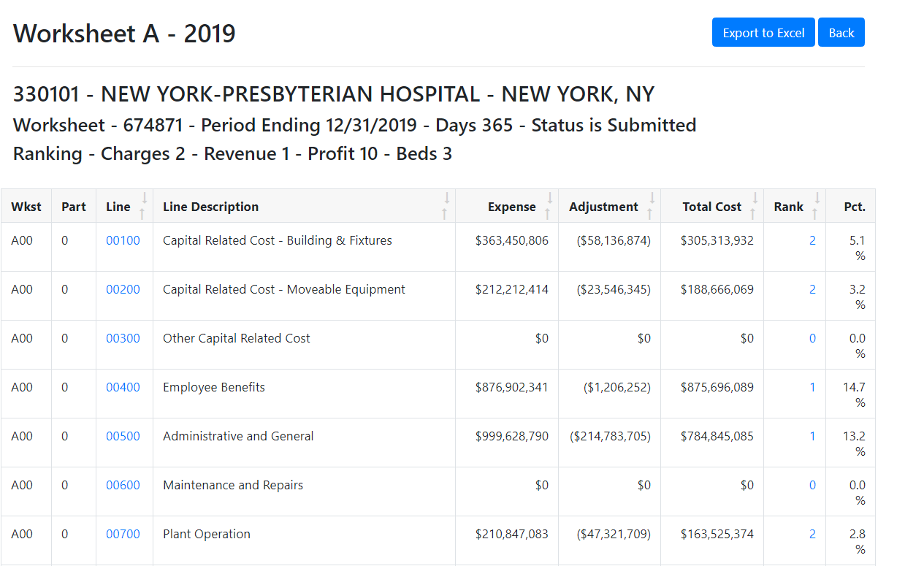Select total cost $163,525,374
The height and width of the screenshot is (566, 924).
(x=717, y=534)
